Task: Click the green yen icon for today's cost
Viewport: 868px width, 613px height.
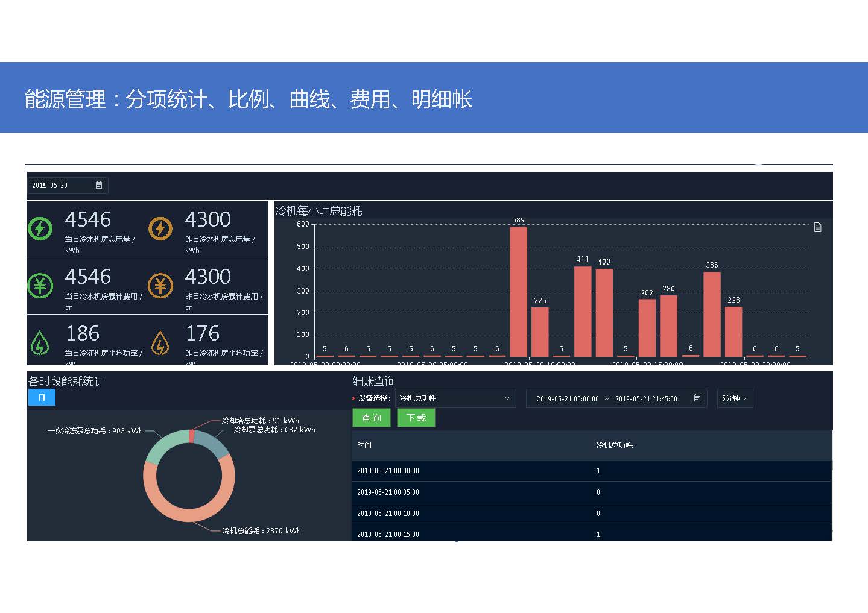Action: (x=40, y=286)
